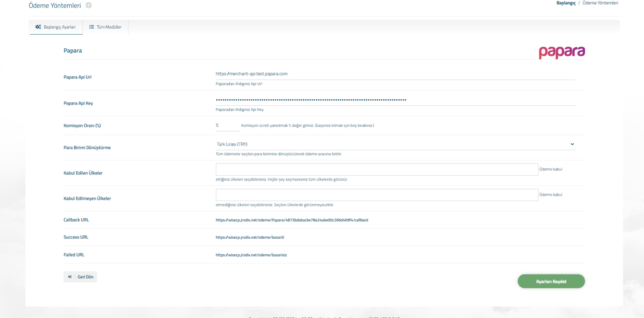Select the Success URL basarili text
The width and height of the screenshot is (644, 318).
click(x=250, y=237)
